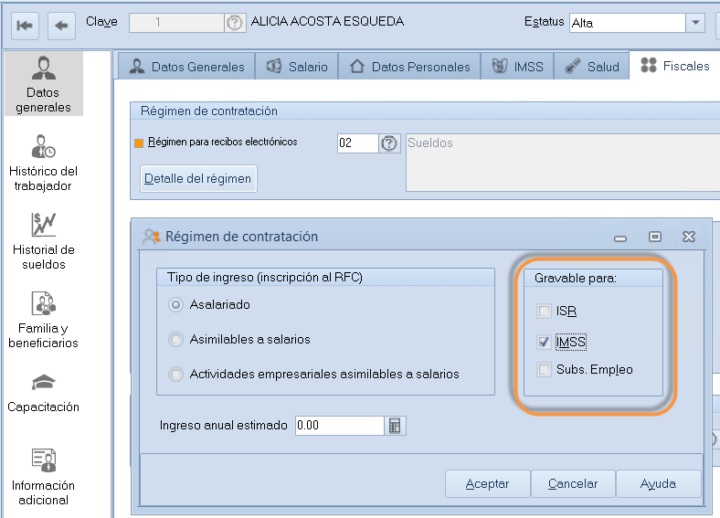The image size is (720, 518).
Task: Switch to the Datos Personales tab
Action: (410, 67)
